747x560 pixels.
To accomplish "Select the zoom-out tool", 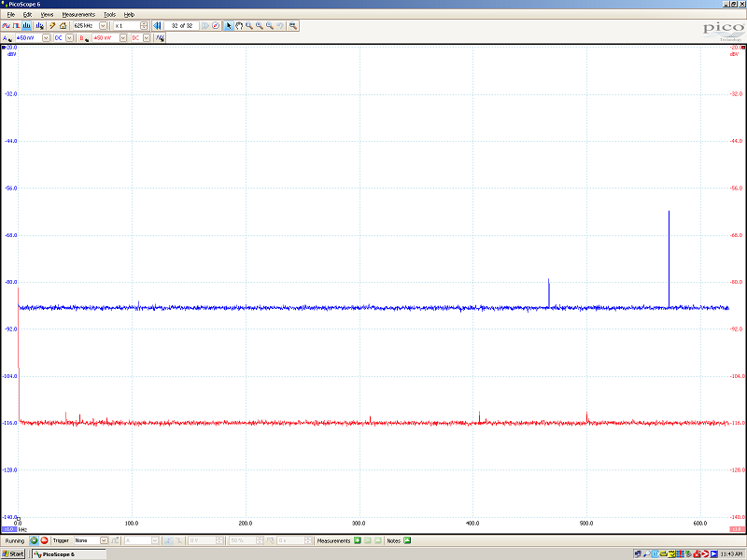I will tap(270, 26).
